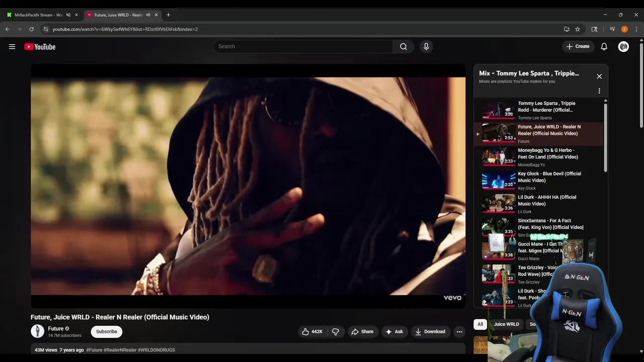Like the video with 442K likes
This screenshot has width=644, height=362.
312,332
